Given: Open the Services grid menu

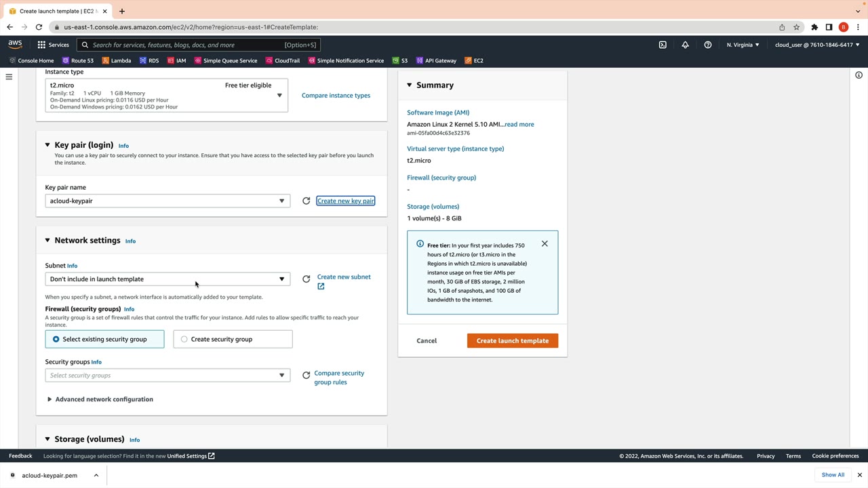Looking at the screenshot, I should 53,45.
